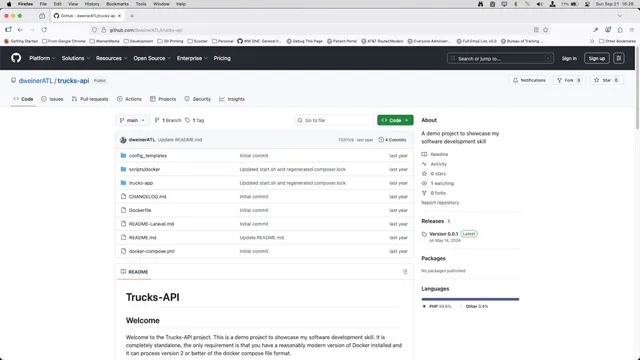
Task: Click the Sign up button
Action: 597,58
